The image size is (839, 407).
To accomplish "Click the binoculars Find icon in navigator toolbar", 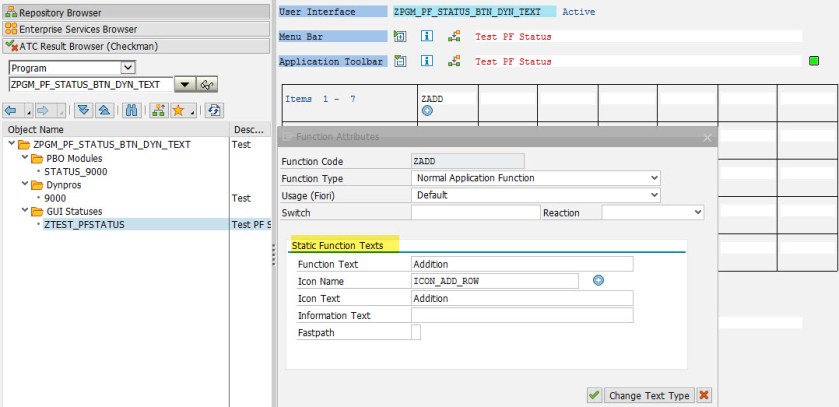I will (129, 110).
